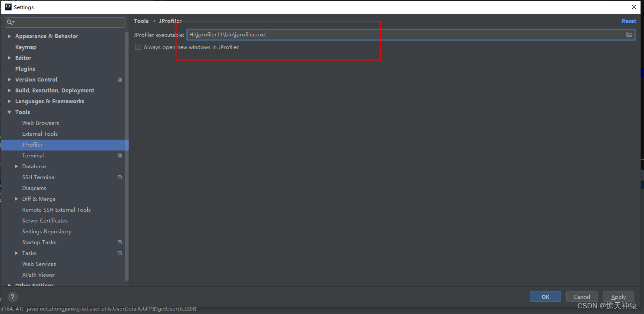The height and width of the screenshot is (314, 644).
Task: Click the IntelliJ logo in Settings title bar
Action: (x=8, y=7)
